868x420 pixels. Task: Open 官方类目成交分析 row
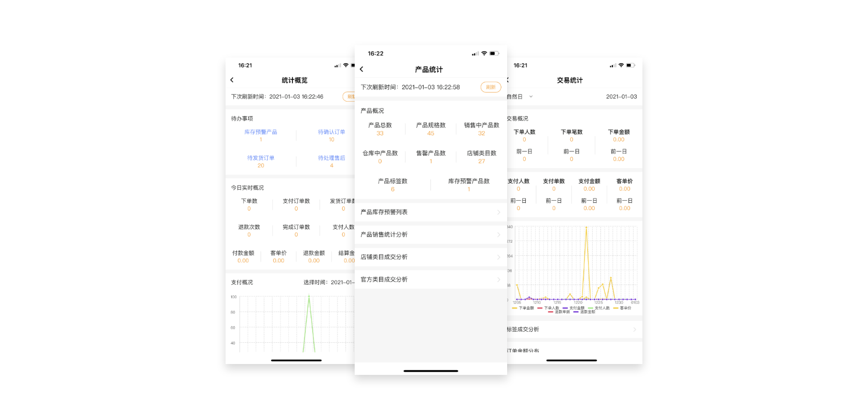[431, 279]
